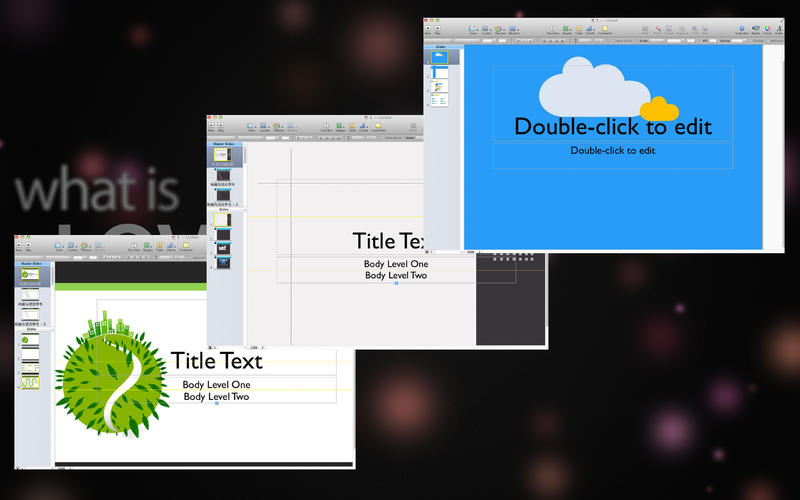Click 'Master Slides' header in middle gray window
The height and width of the screenshot is (500, 800).
224,144
